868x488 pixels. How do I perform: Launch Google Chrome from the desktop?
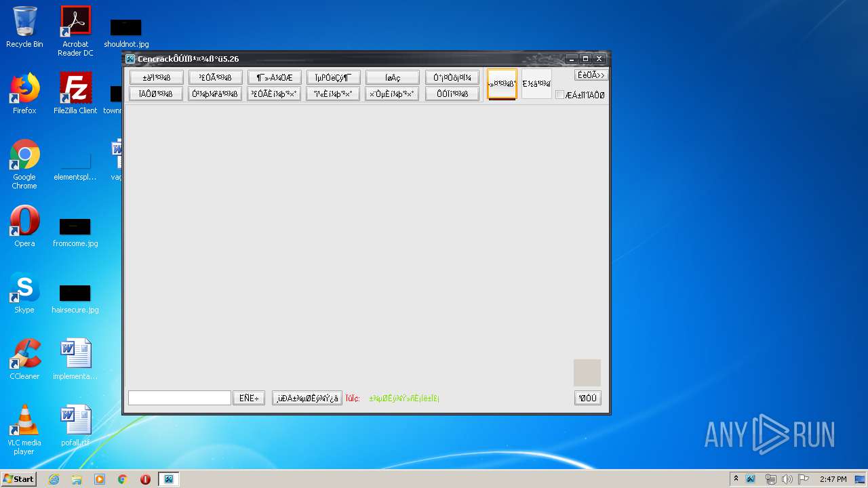[x=24, y=165]
